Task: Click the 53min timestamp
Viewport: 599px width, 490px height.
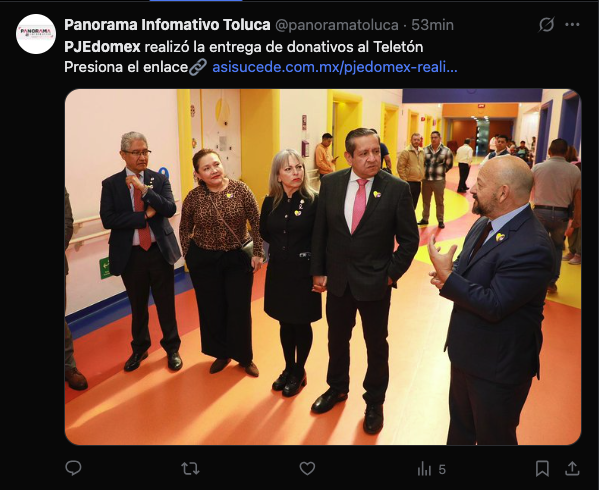Action: click(432, 25)
